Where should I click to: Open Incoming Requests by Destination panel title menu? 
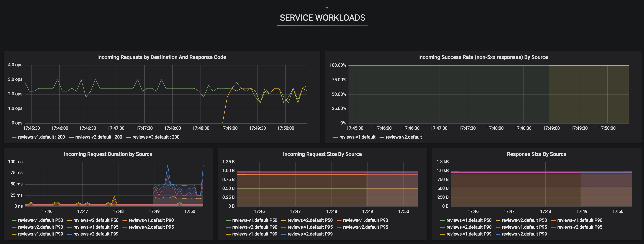tap(162, 57)
